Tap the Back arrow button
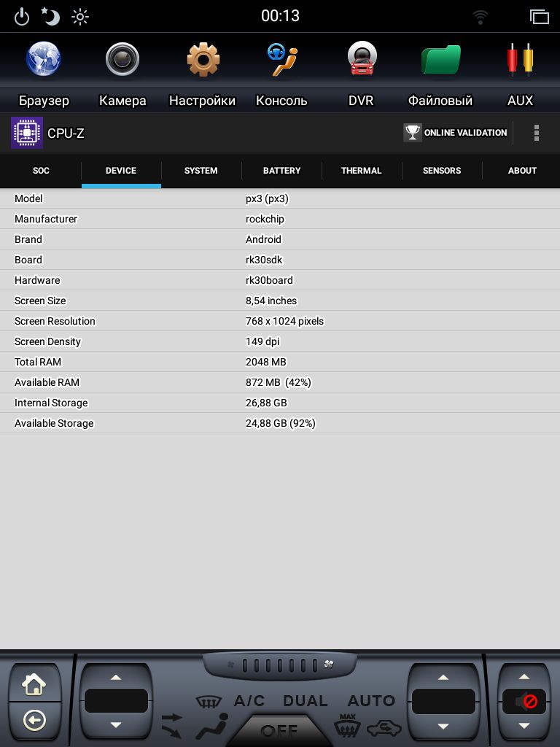Image resolution: width=560 pixels, height=747 pixels. click(x=35, y=721)
